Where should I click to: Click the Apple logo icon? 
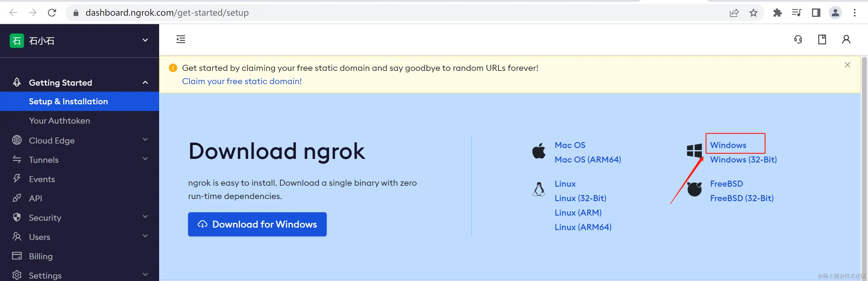coord(539,151)
